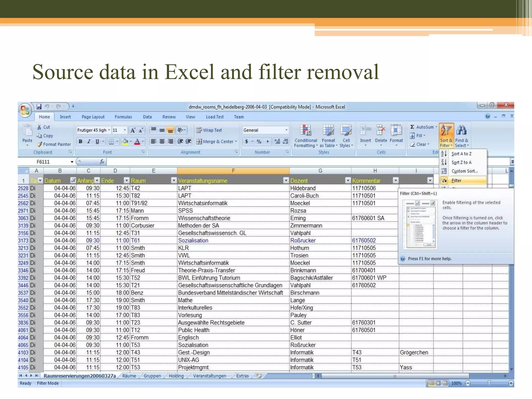Click the fill color paint bucket

click(x=125, y=142)
